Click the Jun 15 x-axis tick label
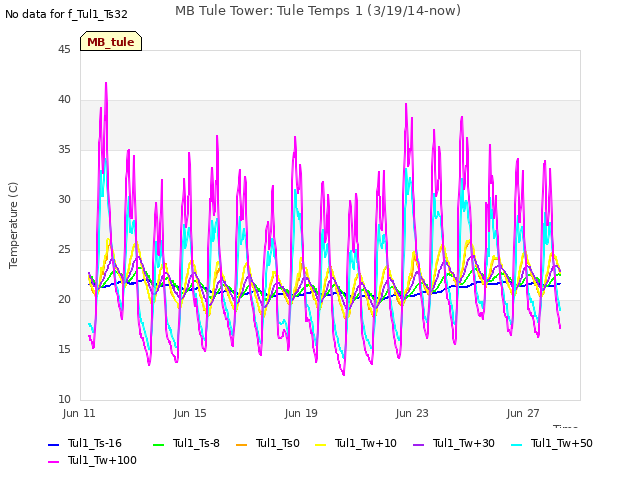Viewport: 640px width, 480px height. (x=190, y=413)
